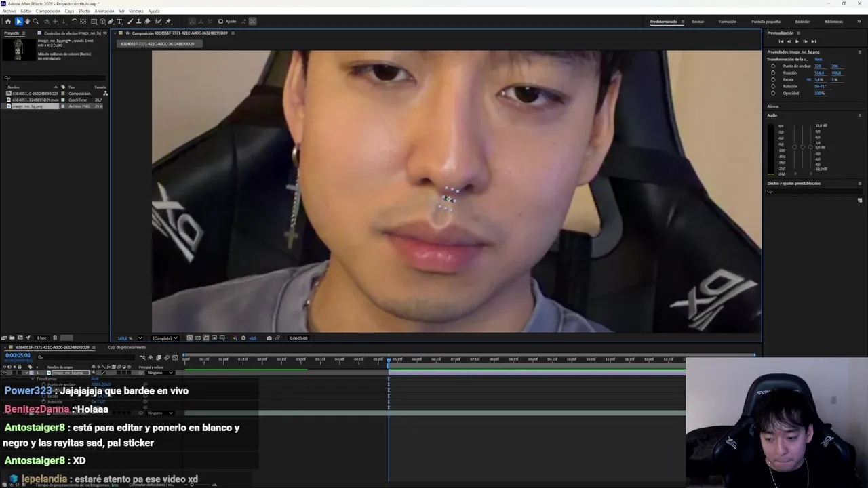Click the left audio level slider knob
The width and height of the screenshot is (868, 488).
pyautogui.click(x=795, y=147)
